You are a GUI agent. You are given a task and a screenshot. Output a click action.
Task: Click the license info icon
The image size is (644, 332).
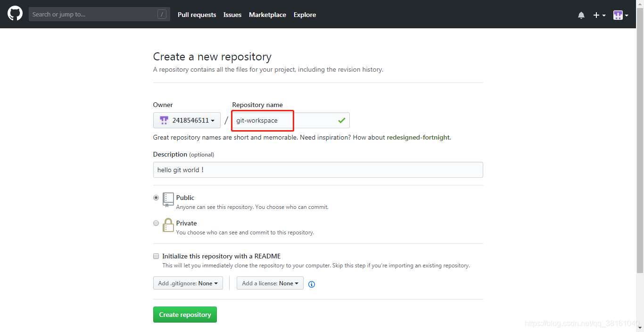coord(312,284)
